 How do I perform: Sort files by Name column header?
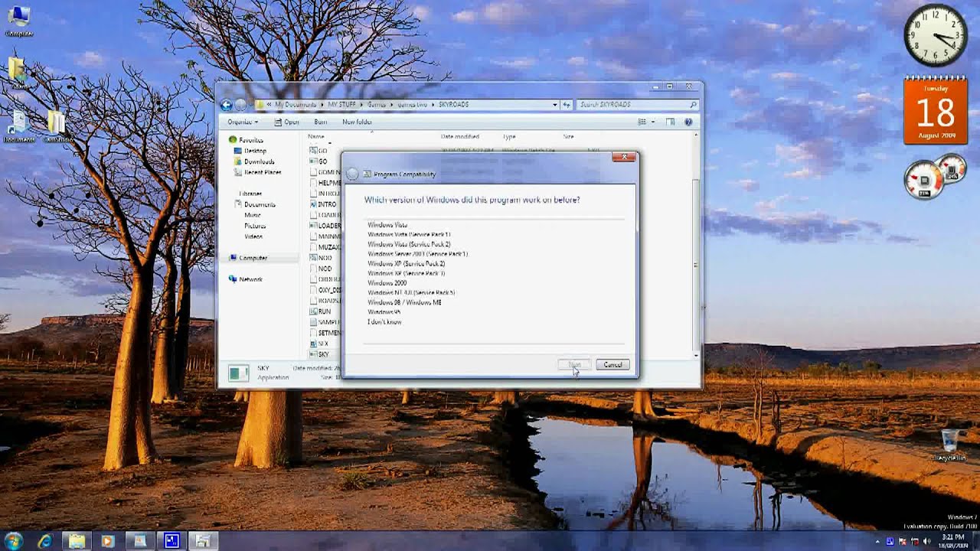point(316,136)
